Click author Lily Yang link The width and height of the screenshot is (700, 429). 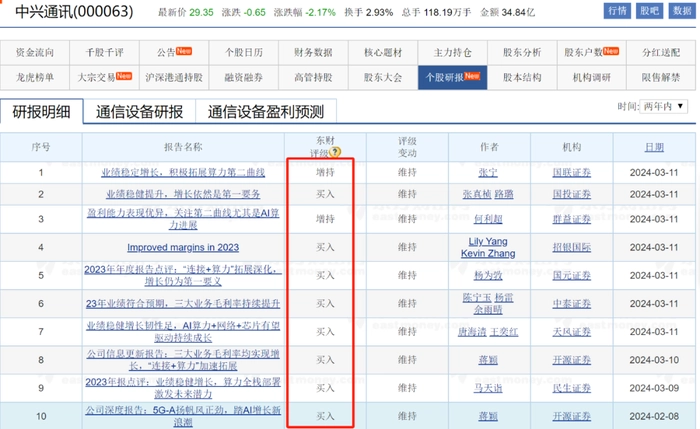pos(488,240)
